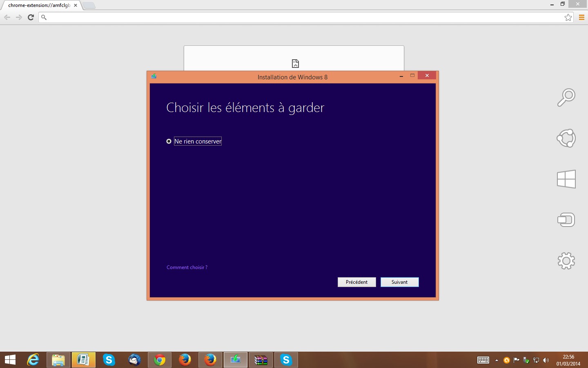Viewport: 588px width, 368px height.
Task: Open Skype icon next to Thunderbird
Action: coord(109,360)
